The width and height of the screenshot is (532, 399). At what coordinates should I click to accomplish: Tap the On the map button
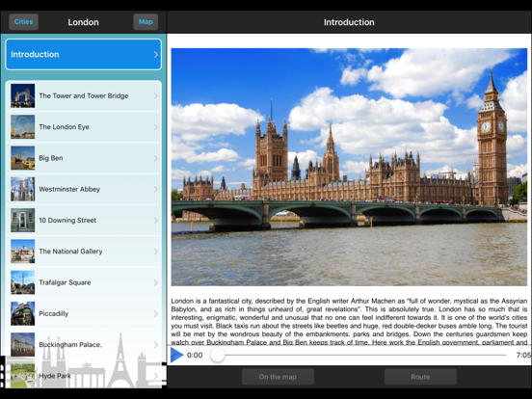278,377
